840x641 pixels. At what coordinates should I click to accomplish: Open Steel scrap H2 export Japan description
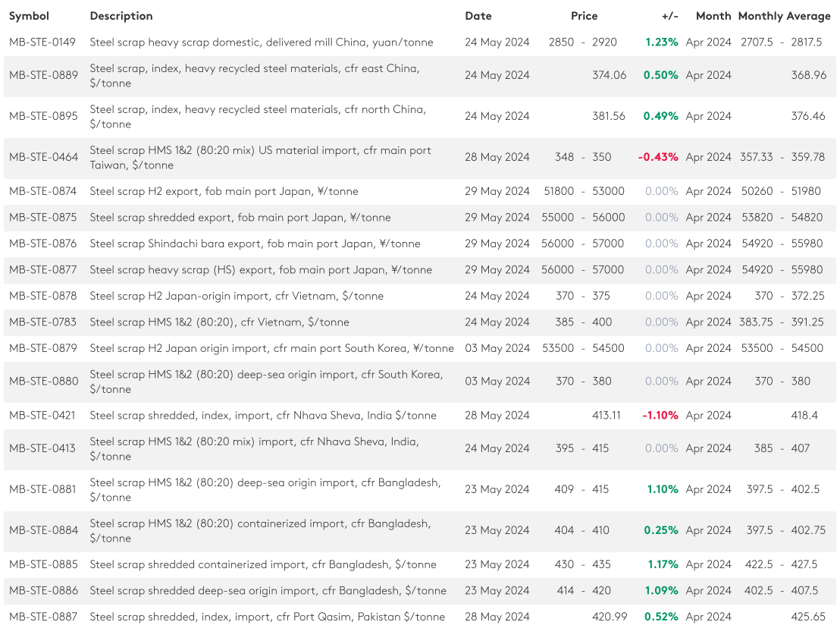(x=224, y=191)
